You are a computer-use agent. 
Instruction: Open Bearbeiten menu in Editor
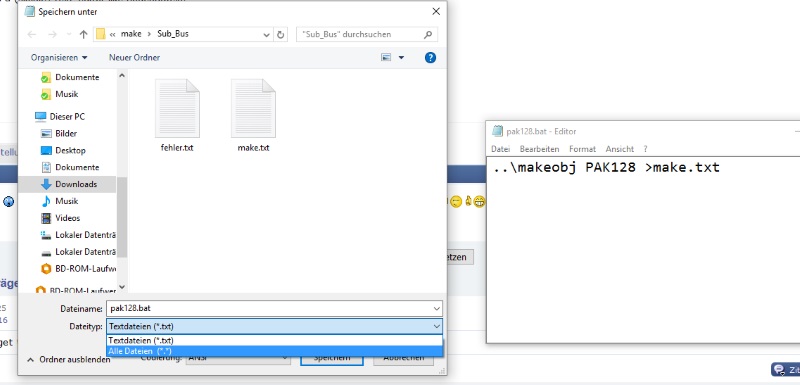click(x=539, y=149)
